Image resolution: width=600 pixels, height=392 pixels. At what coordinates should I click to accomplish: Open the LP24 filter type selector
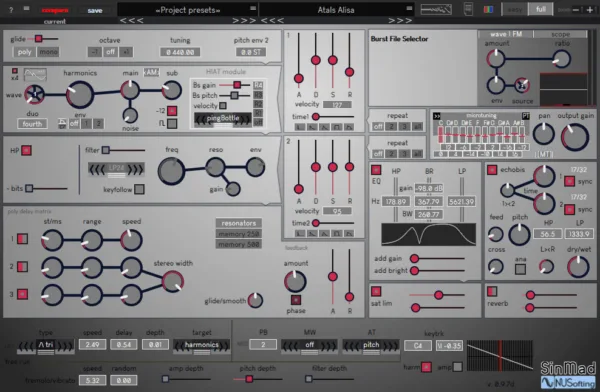[x=116, y=169]
